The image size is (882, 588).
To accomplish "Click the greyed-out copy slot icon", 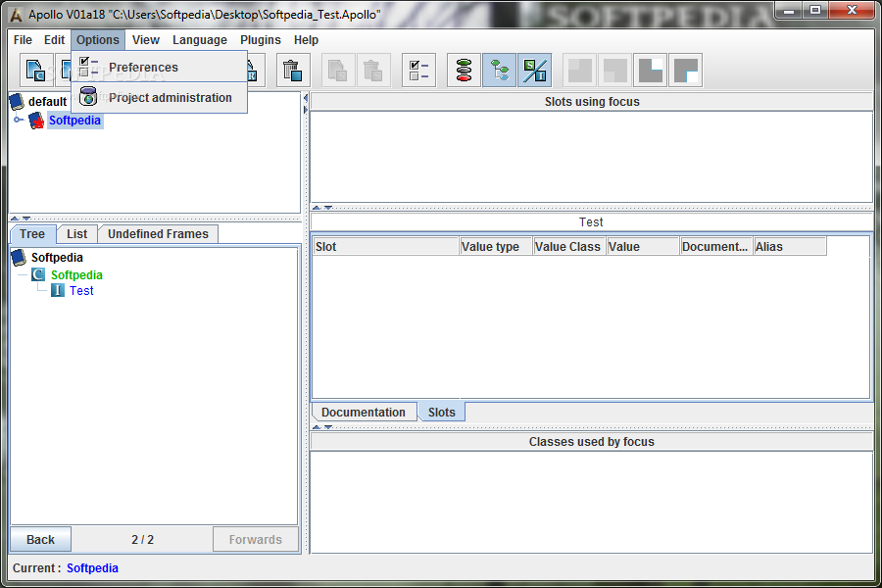I will [338, 71].
